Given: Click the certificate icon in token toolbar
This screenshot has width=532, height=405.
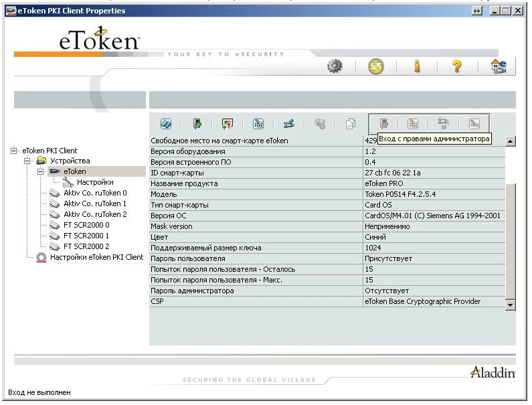Looking at the screenshot, I should [228, 124].
